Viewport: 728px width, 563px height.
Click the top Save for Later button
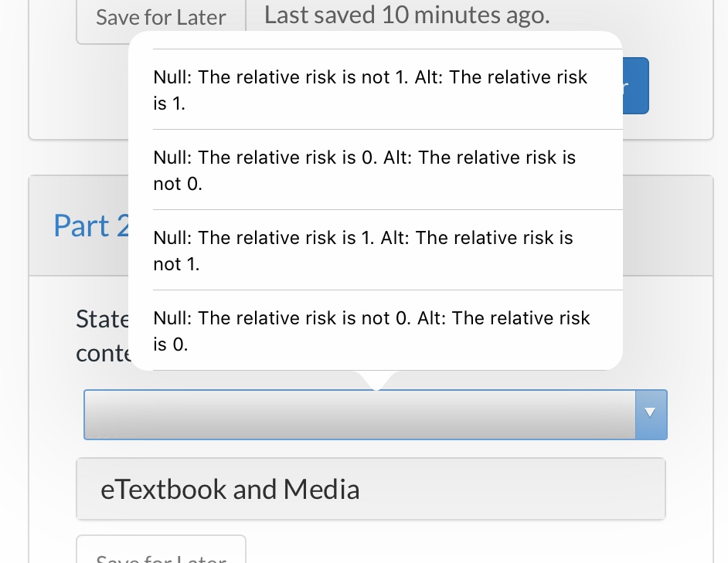click(160, 16)
